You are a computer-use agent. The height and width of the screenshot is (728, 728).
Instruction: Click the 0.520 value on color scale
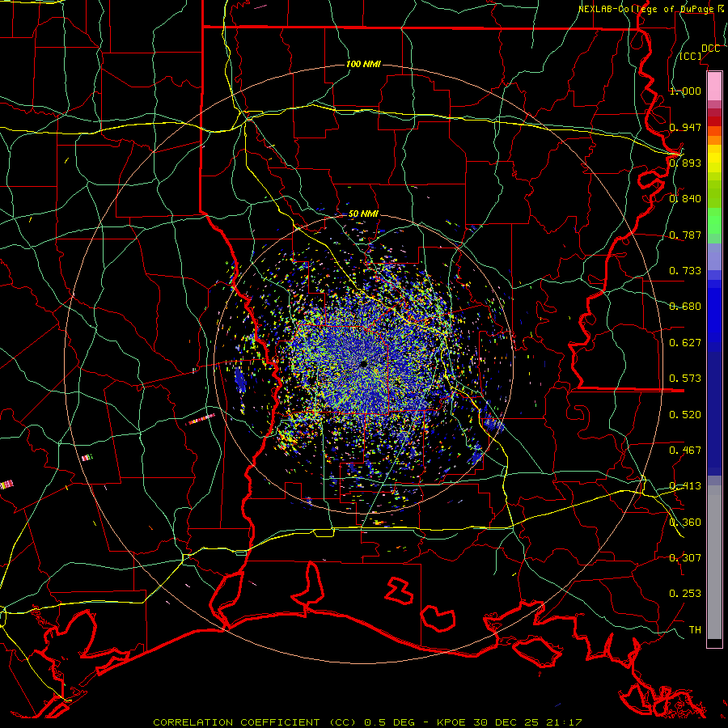coord(685,415)
